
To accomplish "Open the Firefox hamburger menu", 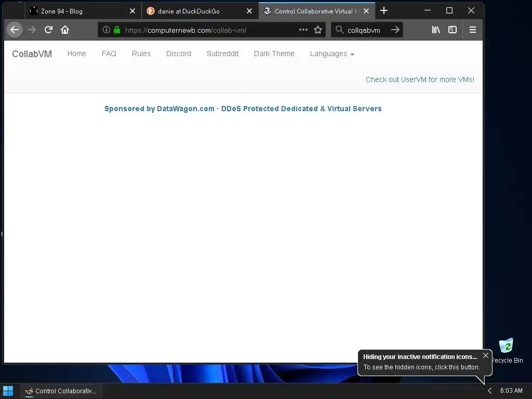I will click(473, 30).
